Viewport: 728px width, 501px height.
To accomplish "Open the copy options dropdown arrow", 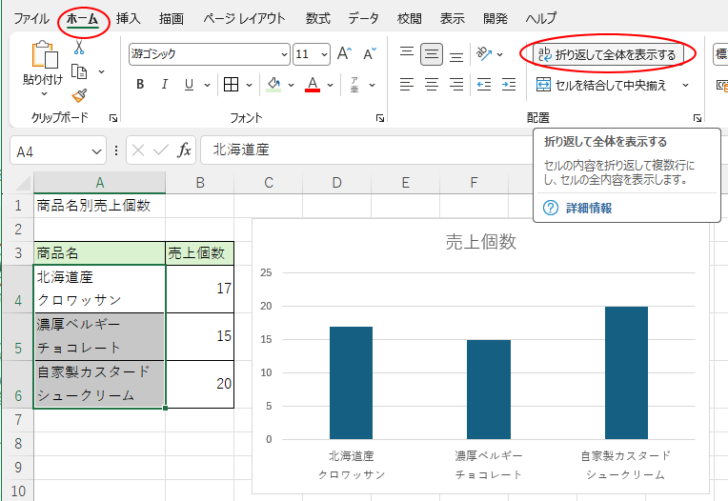I will click(101, 72).
